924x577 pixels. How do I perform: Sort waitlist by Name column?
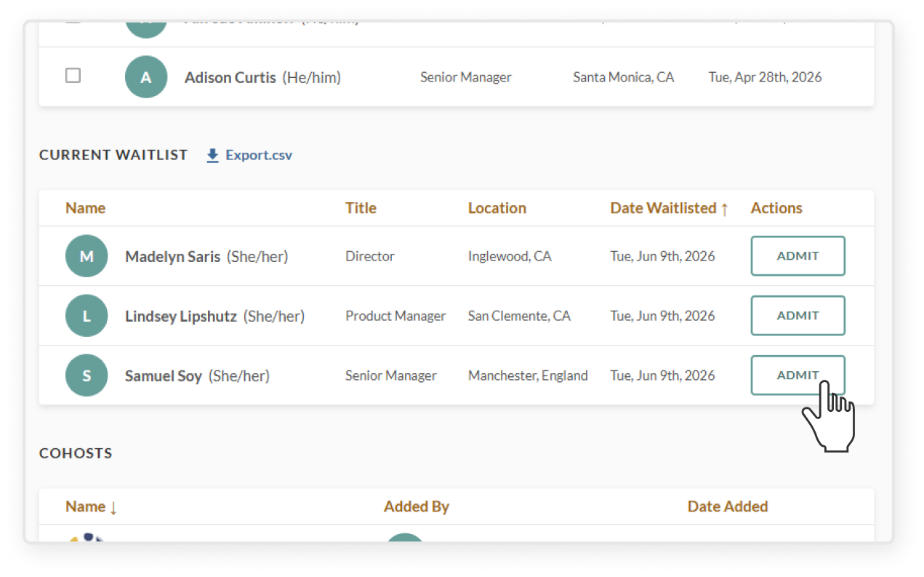85,208
